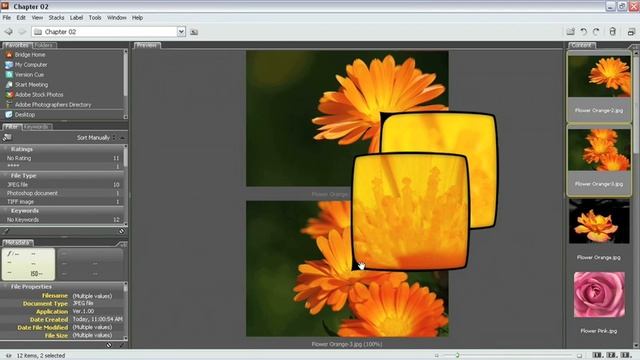Create a new folder with toolbar icon

[571, 31]
